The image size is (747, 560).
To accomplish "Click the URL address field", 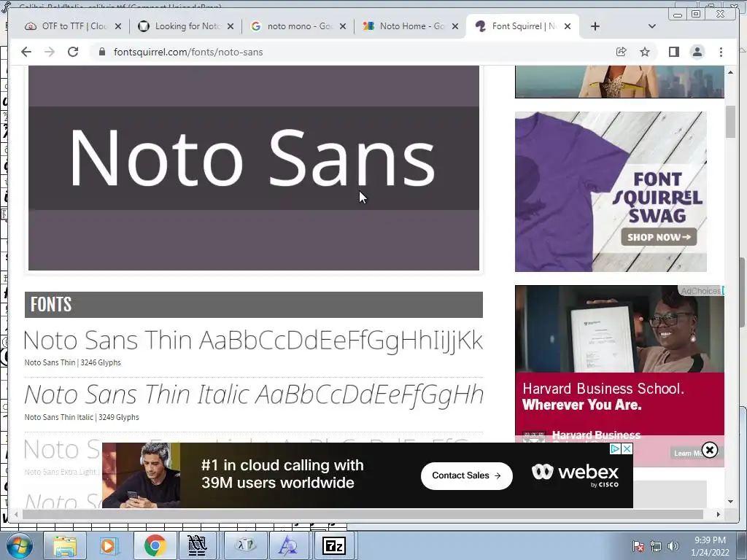I will point(352,52).
